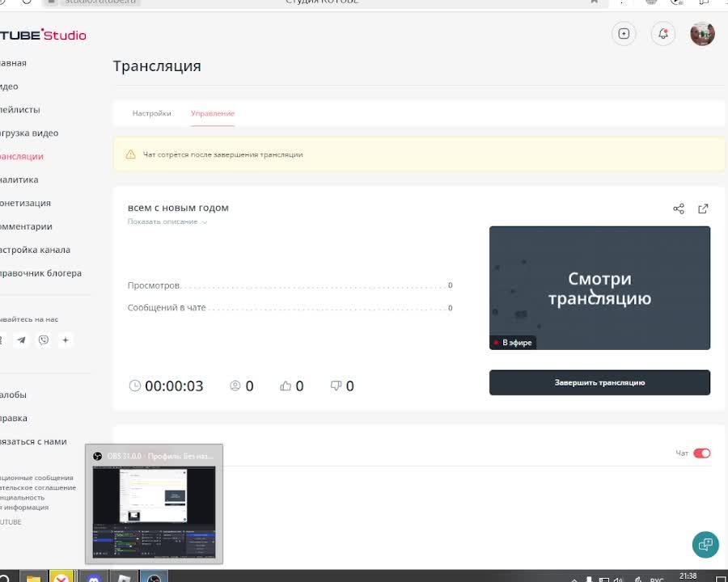Open Загрузка видео in the sidebar

29,133
